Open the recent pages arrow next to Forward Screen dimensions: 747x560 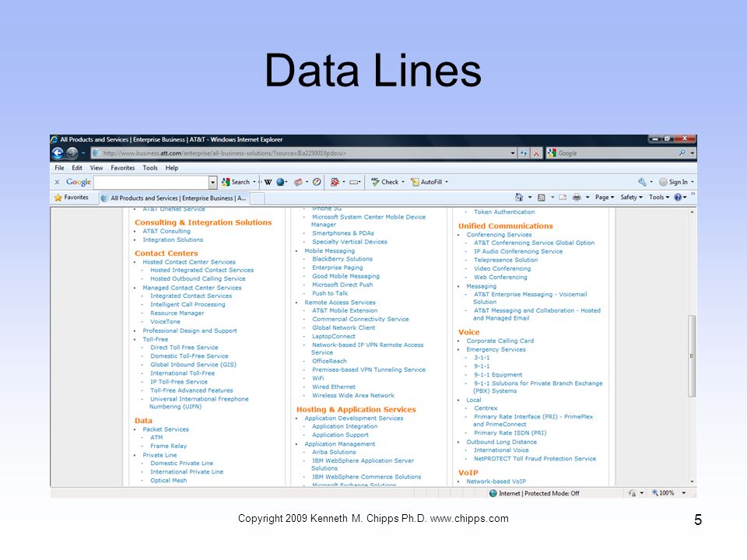[83, 153]
